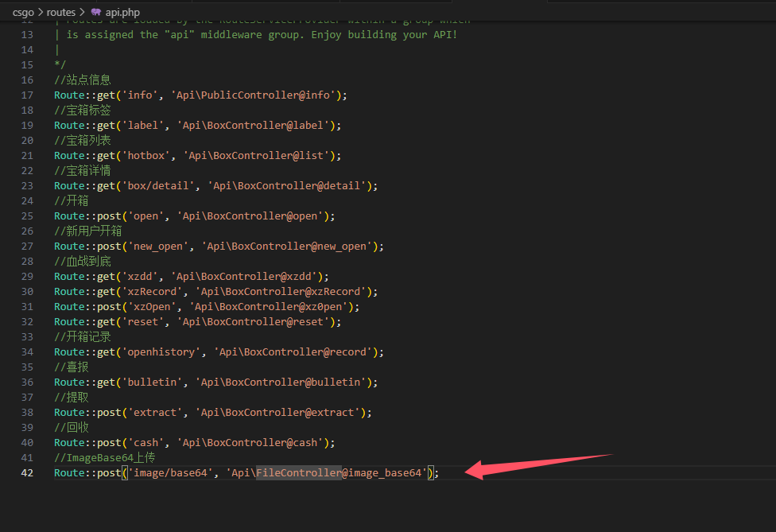Click the //血战到底 comment on line 28

click(82, 262)
